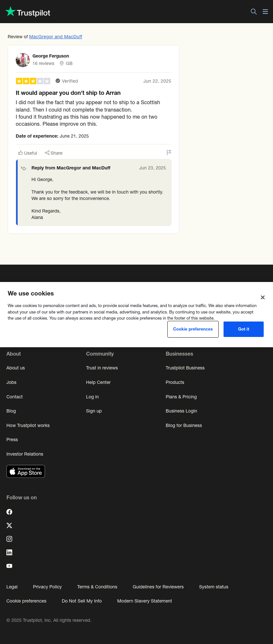
Task: Open Blog footer link
Action: point(11,411)
